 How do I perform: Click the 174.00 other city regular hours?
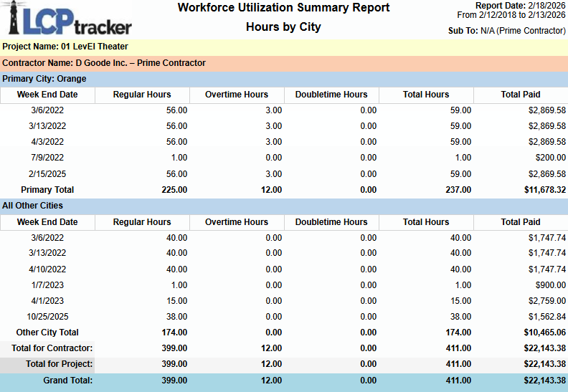174,333
